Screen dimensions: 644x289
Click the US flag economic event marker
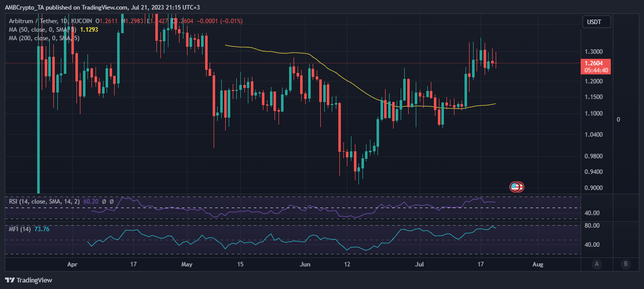(515, 187)
